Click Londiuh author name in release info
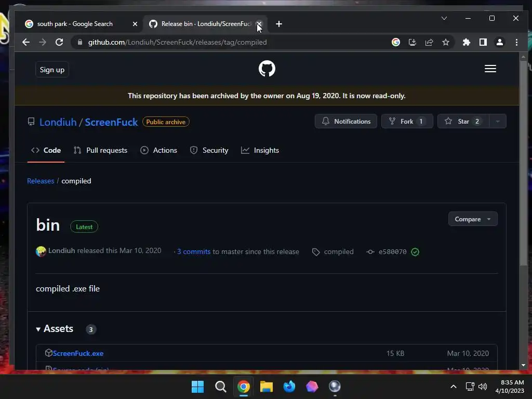This screenshot has width=532, height=399. point(61,250)
